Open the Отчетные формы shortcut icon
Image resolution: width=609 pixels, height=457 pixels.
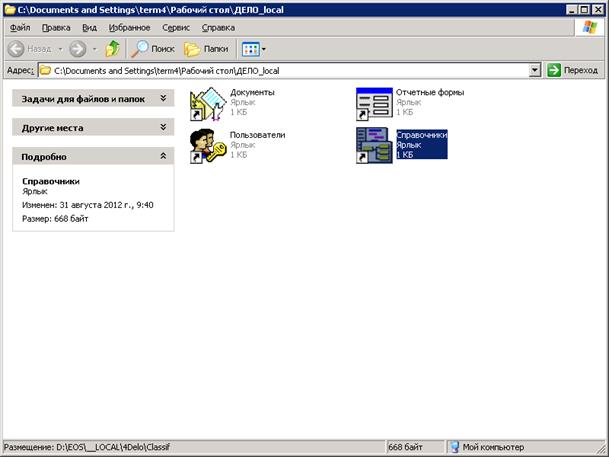pyautogui.click(x=374, y=104)
